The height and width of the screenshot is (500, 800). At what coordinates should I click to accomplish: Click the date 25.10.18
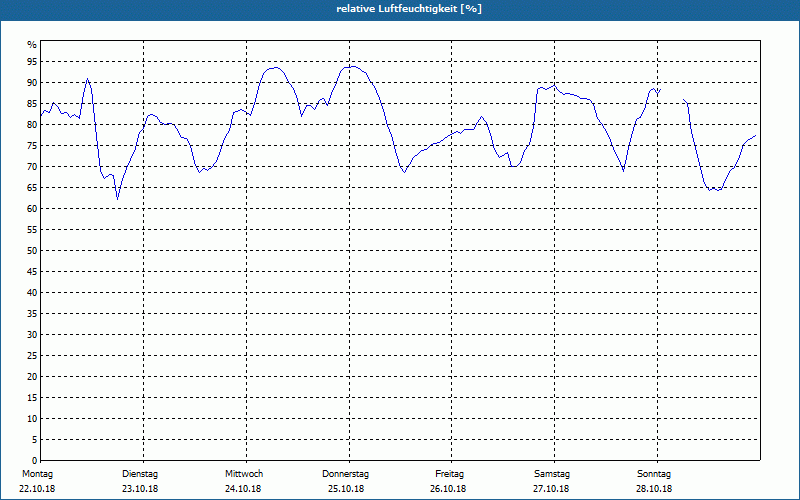click(346, 489)
